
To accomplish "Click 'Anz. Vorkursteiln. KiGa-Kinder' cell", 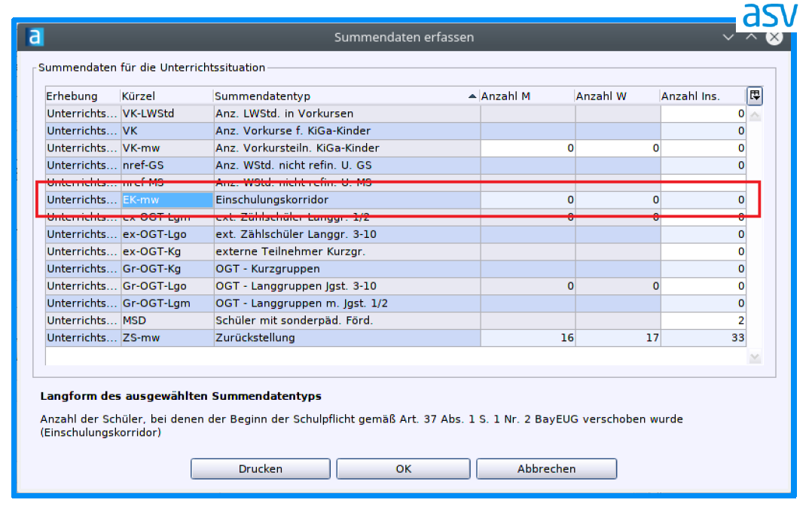I will (347, 148).
